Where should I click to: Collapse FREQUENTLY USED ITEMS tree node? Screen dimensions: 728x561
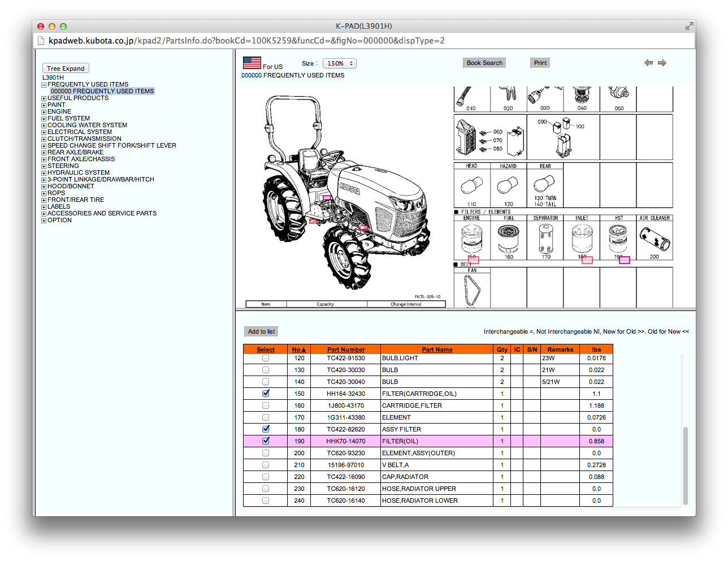(44, 85)
